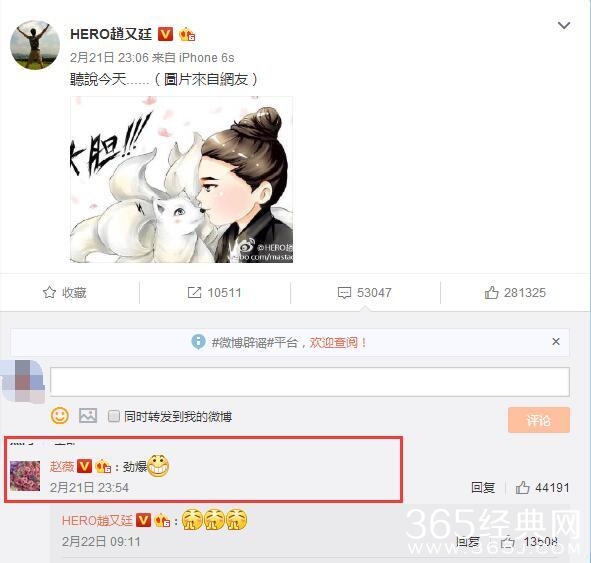Click the repost icon showing 10511
The width and height of the screenshot is (591, 563).
coord(194,292)
